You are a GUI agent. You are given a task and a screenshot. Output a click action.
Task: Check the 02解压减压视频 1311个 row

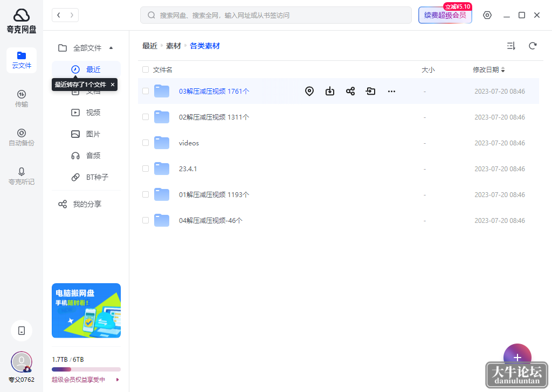coord(146,117)
